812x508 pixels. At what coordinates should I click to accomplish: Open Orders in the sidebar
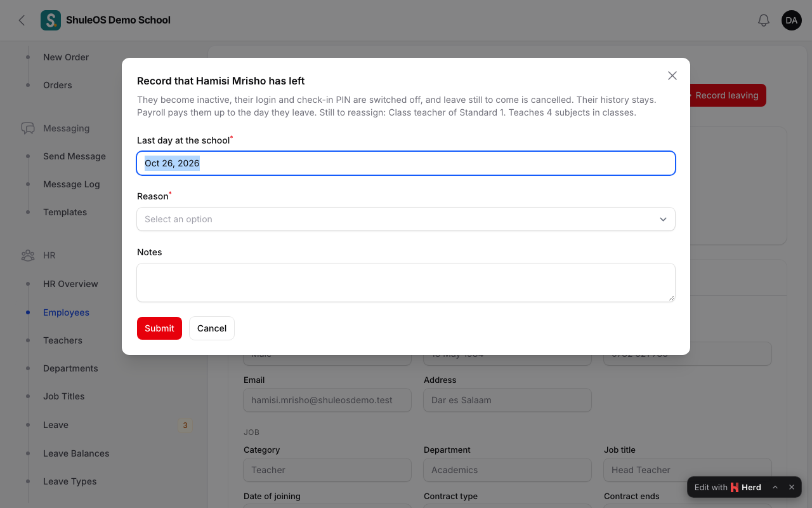click(58, 85)
